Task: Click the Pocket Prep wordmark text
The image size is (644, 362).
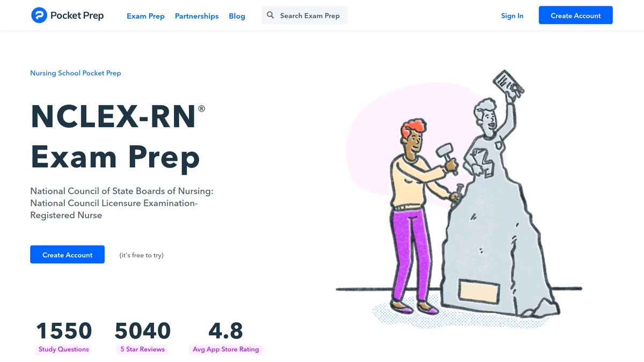Action: coord(77,16)
